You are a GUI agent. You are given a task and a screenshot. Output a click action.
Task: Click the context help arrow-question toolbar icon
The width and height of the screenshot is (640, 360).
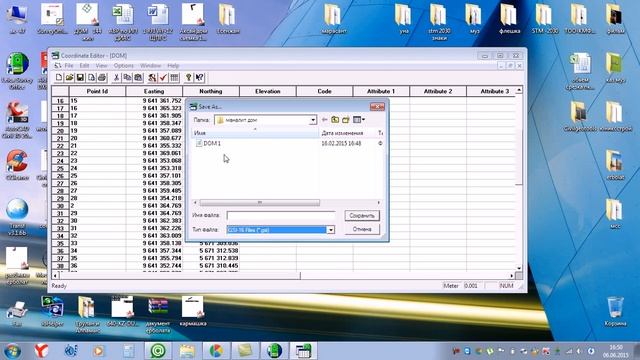pos(200,78)
